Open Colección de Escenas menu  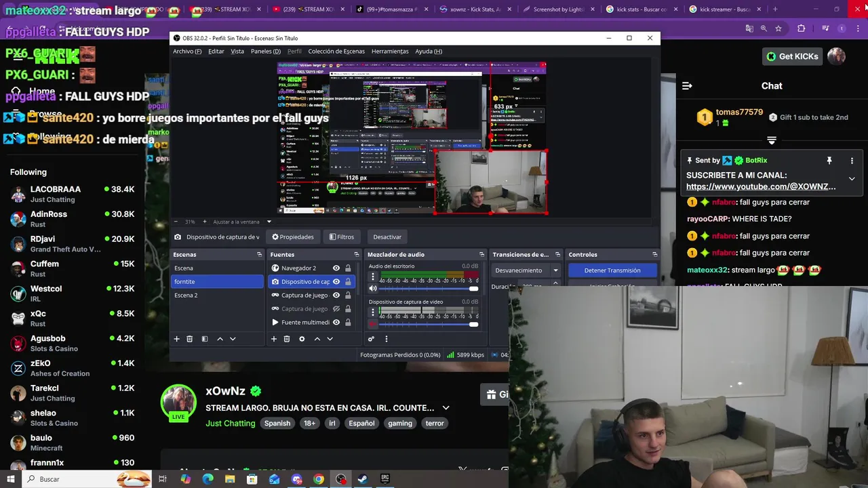tap(336, 51)
